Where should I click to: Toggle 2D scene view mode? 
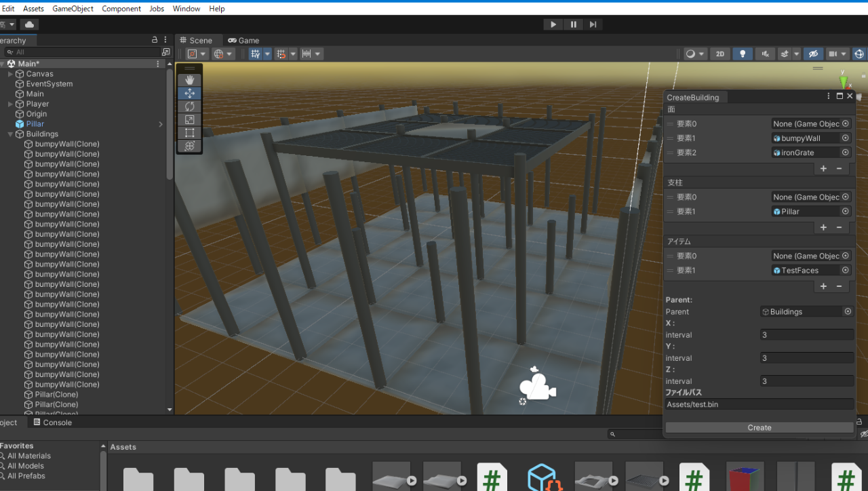click(720, 54)
